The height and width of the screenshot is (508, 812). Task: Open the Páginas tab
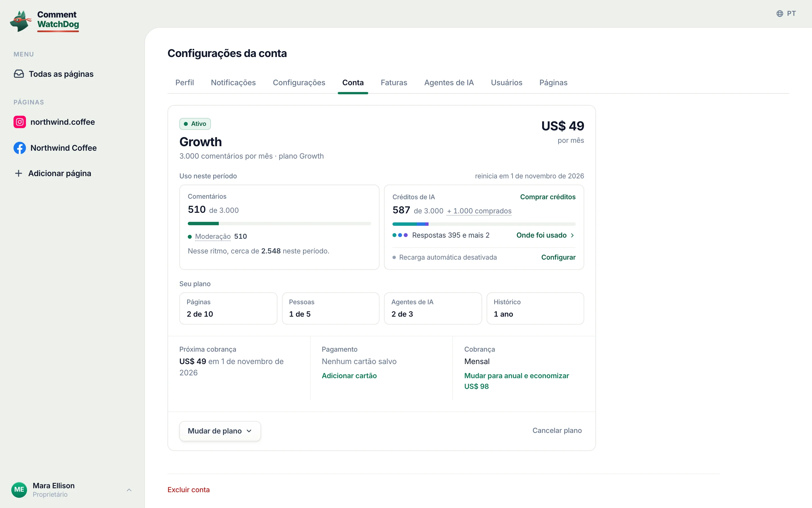(553, 83)
